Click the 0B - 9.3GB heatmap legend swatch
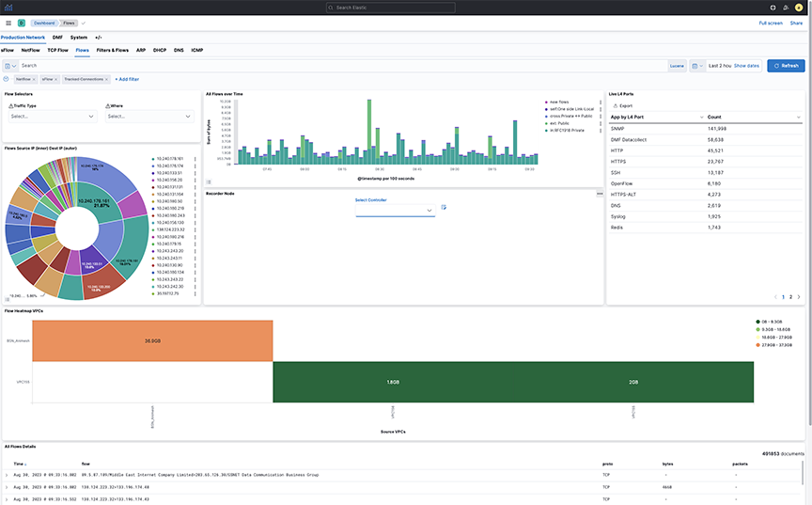Viewport: 812px width, 505px height. (x=758, y=322)
